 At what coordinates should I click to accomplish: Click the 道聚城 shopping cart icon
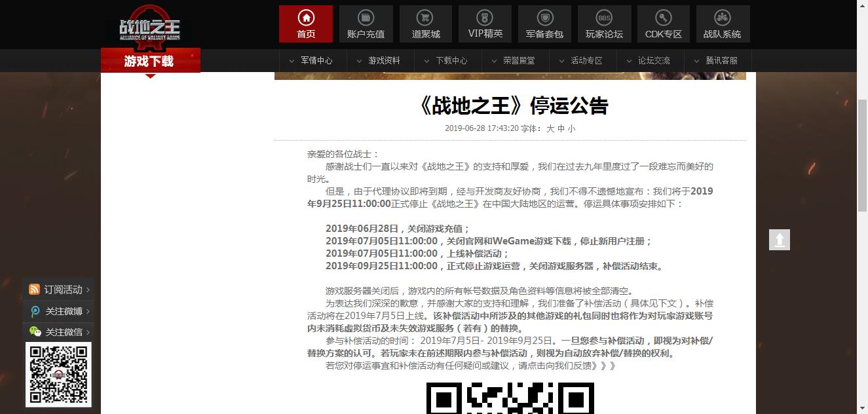(425, 18)
